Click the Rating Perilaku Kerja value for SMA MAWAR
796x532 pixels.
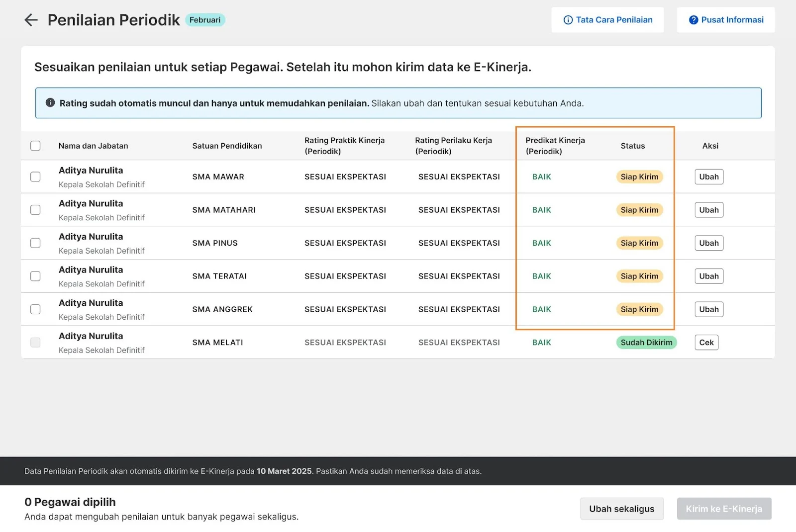point(459,177)
